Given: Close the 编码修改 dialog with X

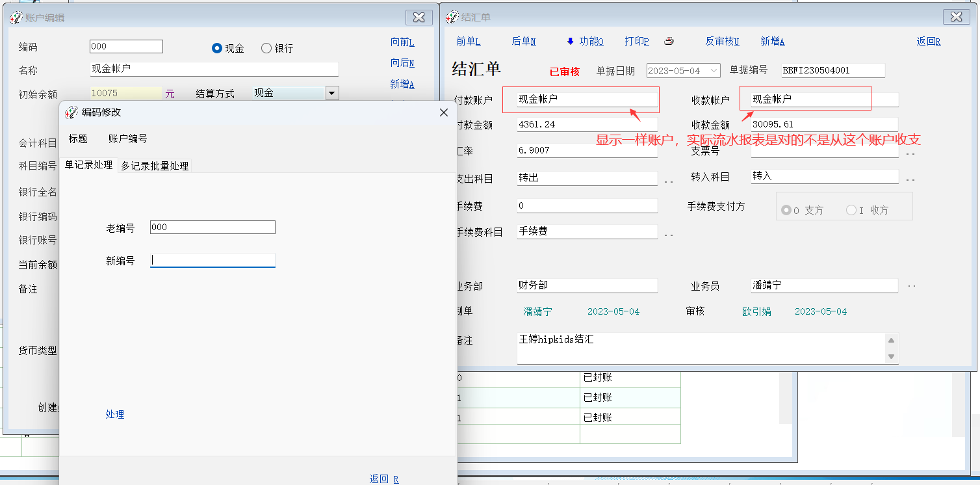Looking at the screenshot, I should point(444,112).
